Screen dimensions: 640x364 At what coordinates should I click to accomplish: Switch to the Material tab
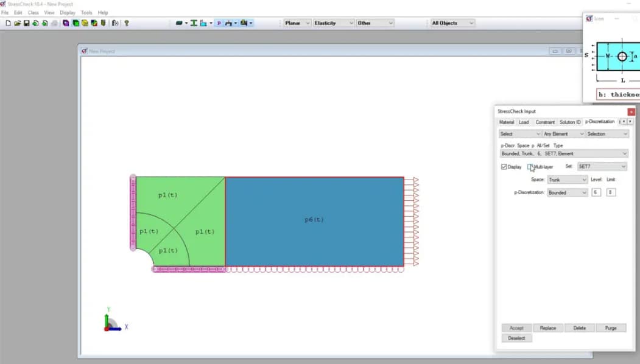pos(506,122)
